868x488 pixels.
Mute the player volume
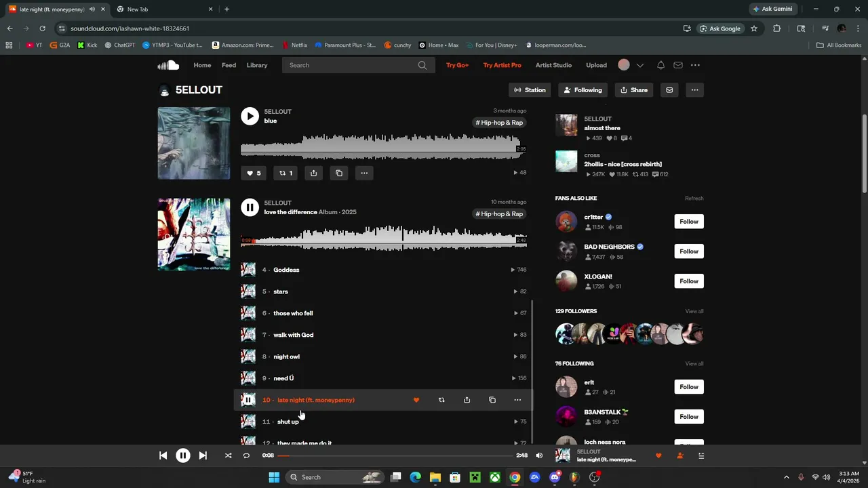click(539, 455)
